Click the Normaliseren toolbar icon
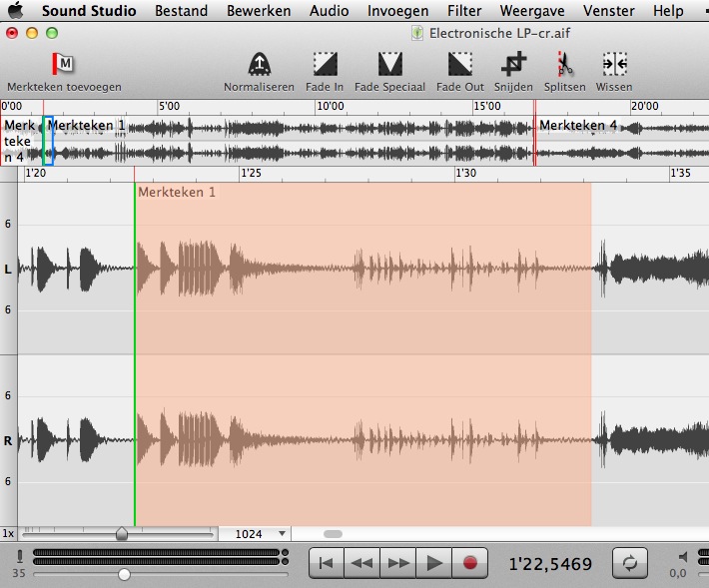Viewport: 709px width, 588px height. click(259, 65)
